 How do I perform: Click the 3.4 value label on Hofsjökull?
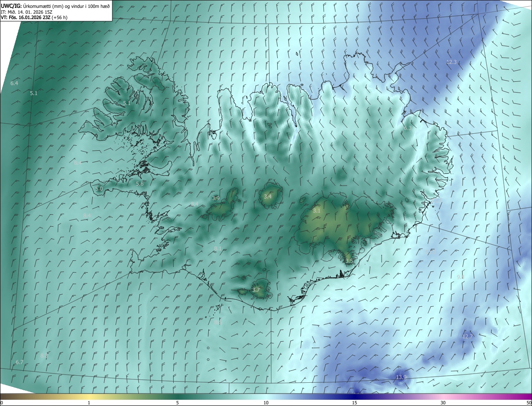pos(268,196)
